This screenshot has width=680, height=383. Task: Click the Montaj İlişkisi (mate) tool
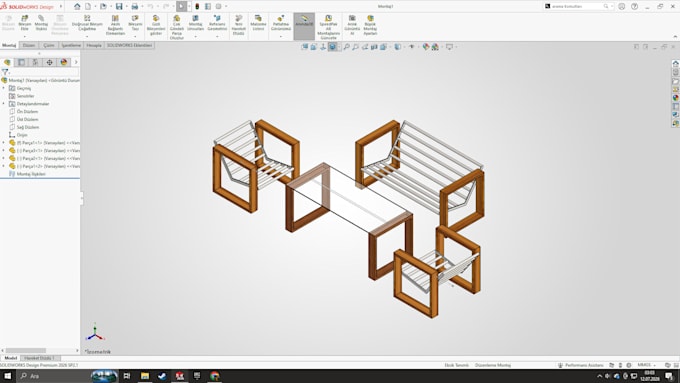(41, 23)
